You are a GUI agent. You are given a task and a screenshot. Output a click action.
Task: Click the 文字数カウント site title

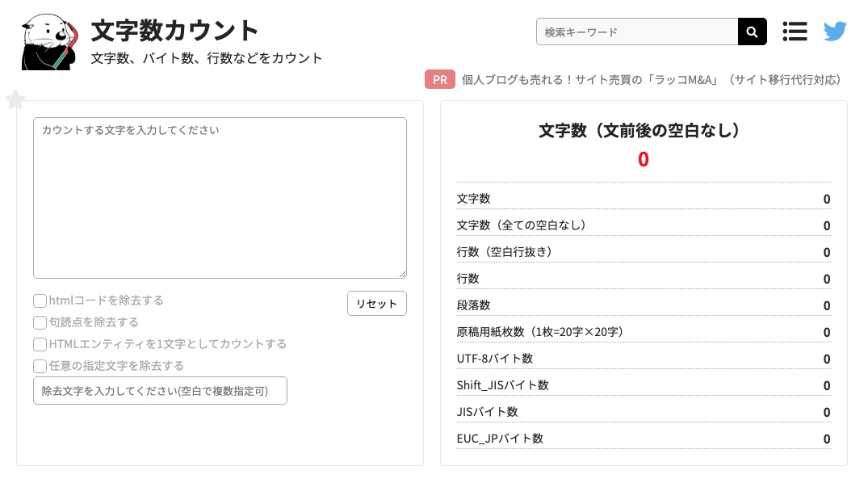(174, 30)
